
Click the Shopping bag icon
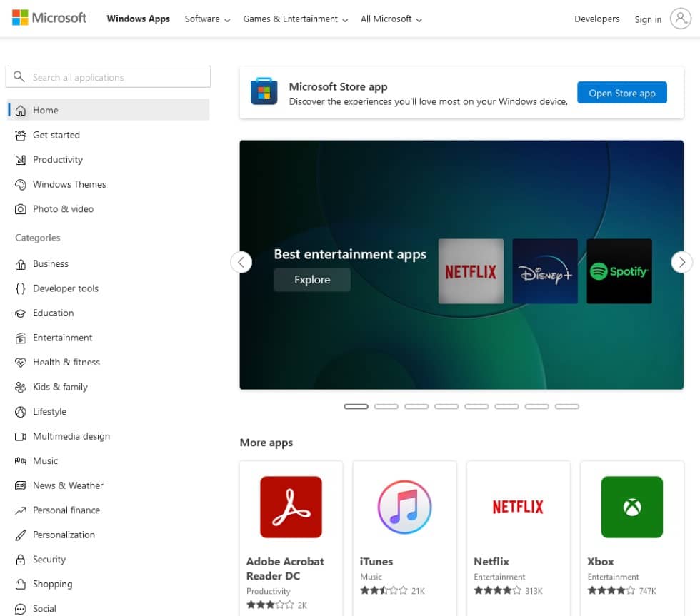coord(21,585)
